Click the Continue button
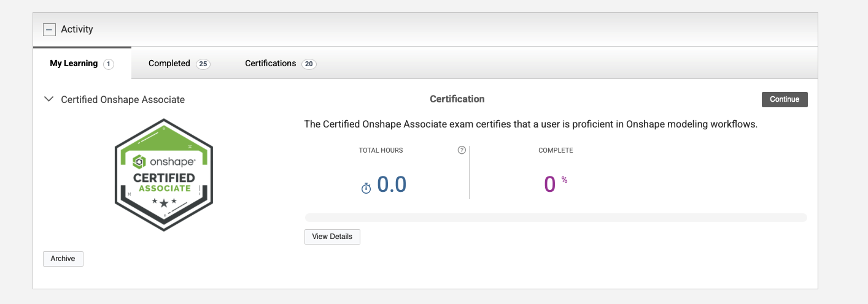The width and height of the screenshot is (868, 304). pyautogui.click(x=785, y=99)
